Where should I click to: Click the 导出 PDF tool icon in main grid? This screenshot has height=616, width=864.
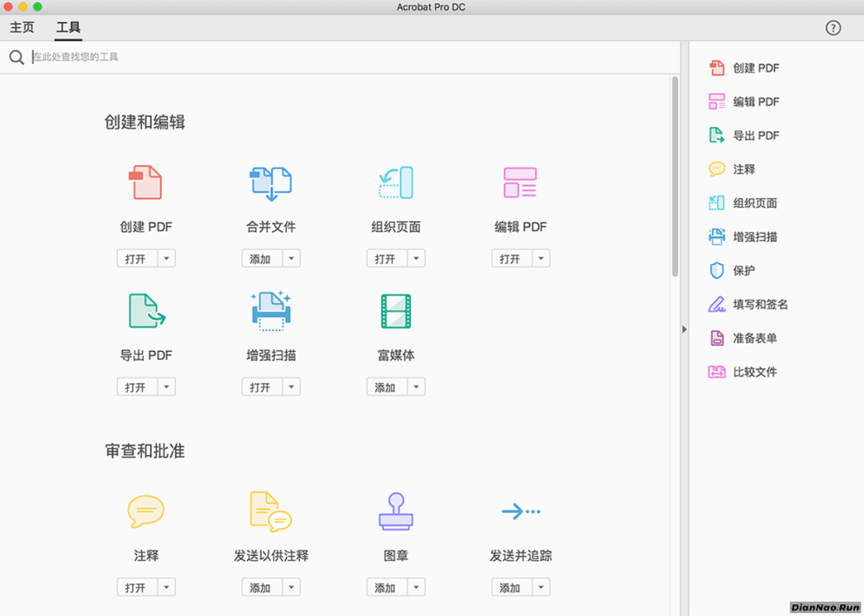click(146, 311)
